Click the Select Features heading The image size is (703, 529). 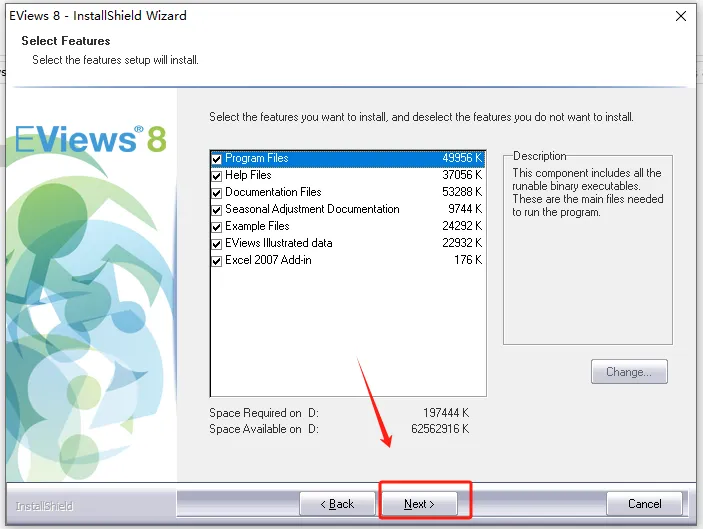click(66, 41)
